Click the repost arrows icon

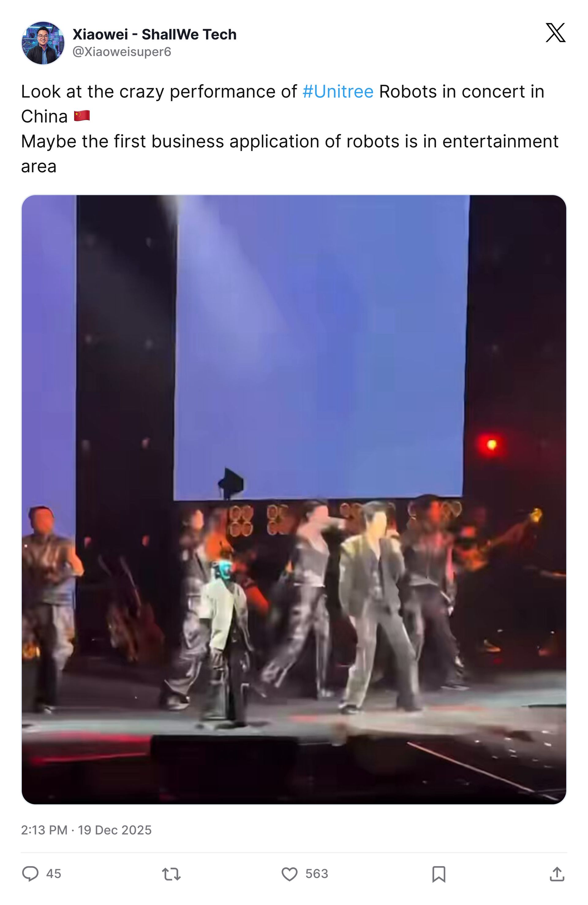[x=171, y=874]
